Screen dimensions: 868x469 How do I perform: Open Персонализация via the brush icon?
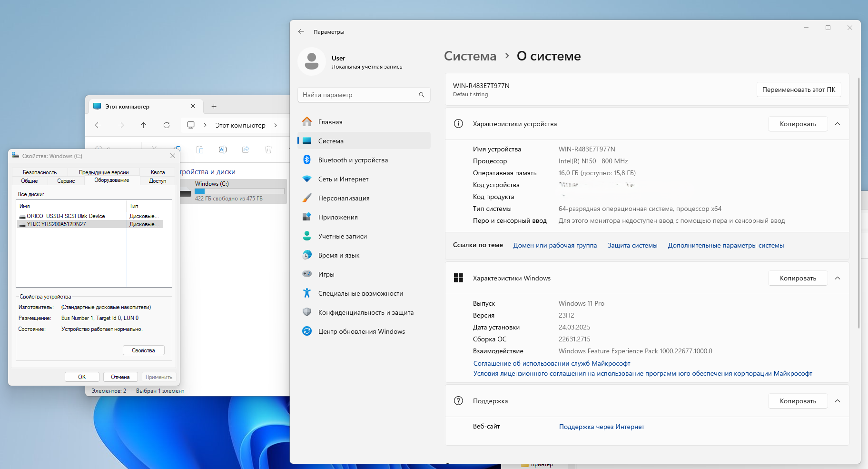[307, 198]
